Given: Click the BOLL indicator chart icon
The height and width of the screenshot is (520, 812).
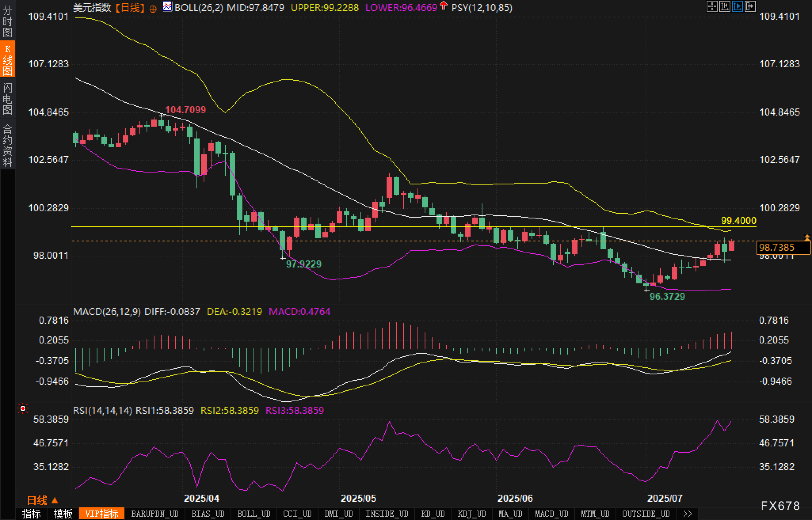Looking at the screenshot, I should 168,7.
